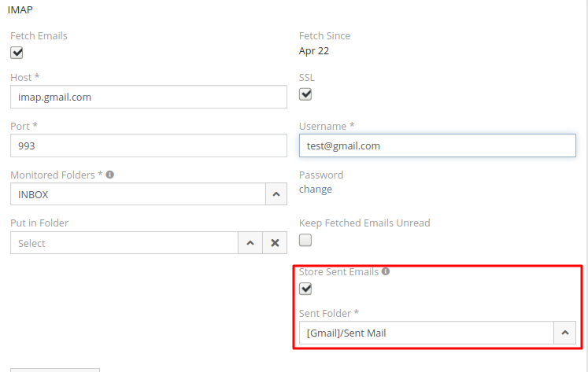588x372 pixels.
Task: Enable Keep Fetched Emails Unread
Action: click(x=305, y=240)
